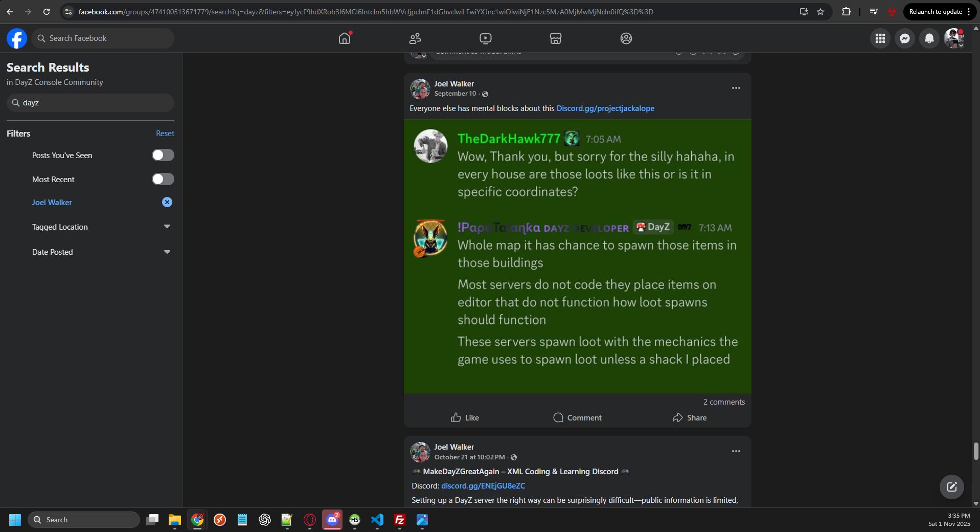Viewport: 980px width, 532px height.
Task: Reset the search filters
Action: coord(165,134)
